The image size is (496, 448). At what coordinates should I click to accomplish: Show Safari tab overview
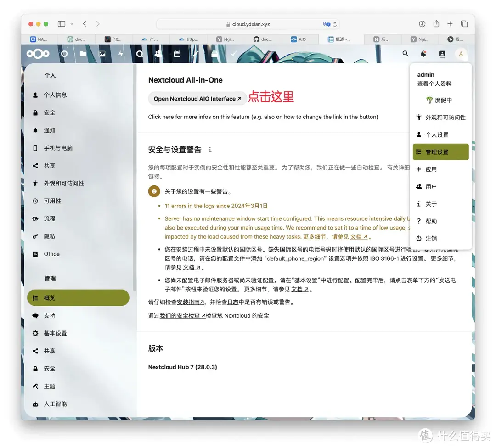point(464,24)
